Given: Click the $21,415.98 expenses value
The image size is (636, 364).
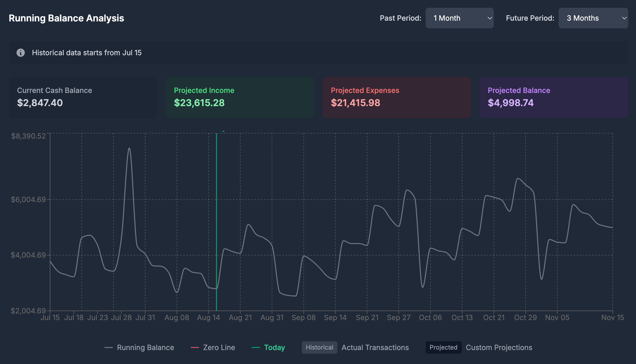Looking at the screenshot, I should [355, 103].
